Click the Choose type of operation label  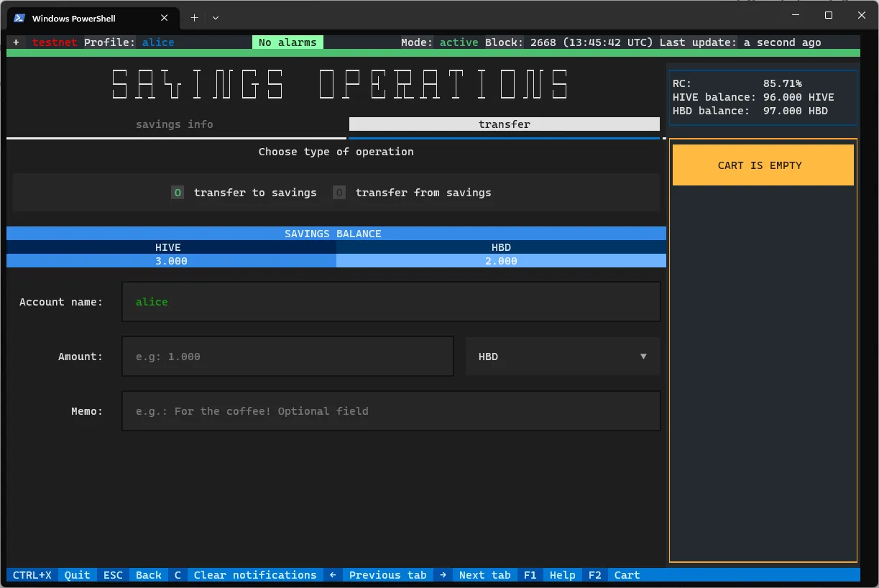point(336,152)
